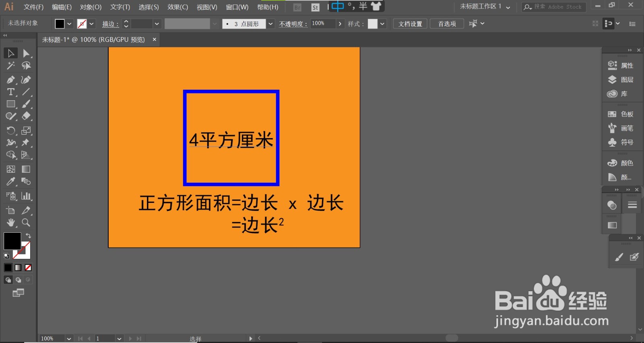Click the 文档设置 button

(410, 24)
